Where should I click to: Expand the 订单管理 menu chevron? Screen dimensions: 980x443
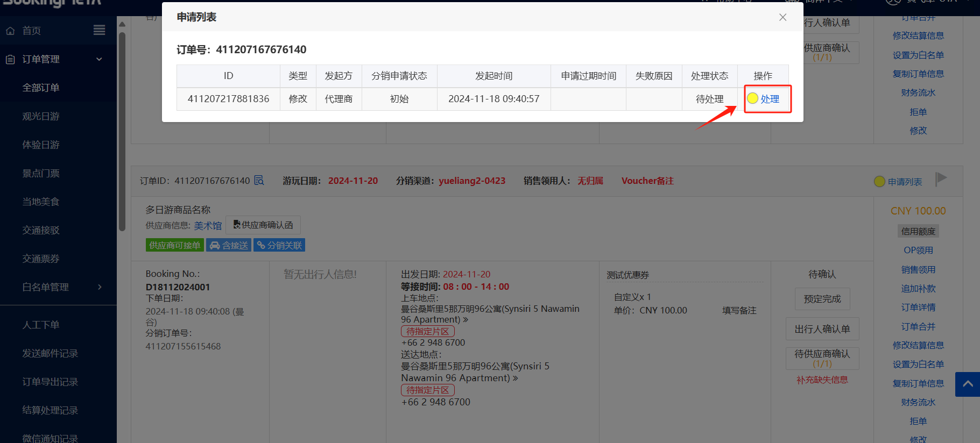(x=99, y=59)
